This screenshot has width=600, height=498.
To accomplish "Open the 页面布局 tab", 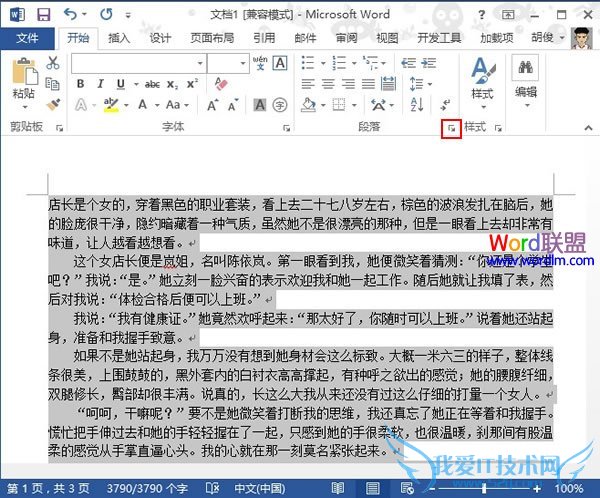I will point(212,38).
